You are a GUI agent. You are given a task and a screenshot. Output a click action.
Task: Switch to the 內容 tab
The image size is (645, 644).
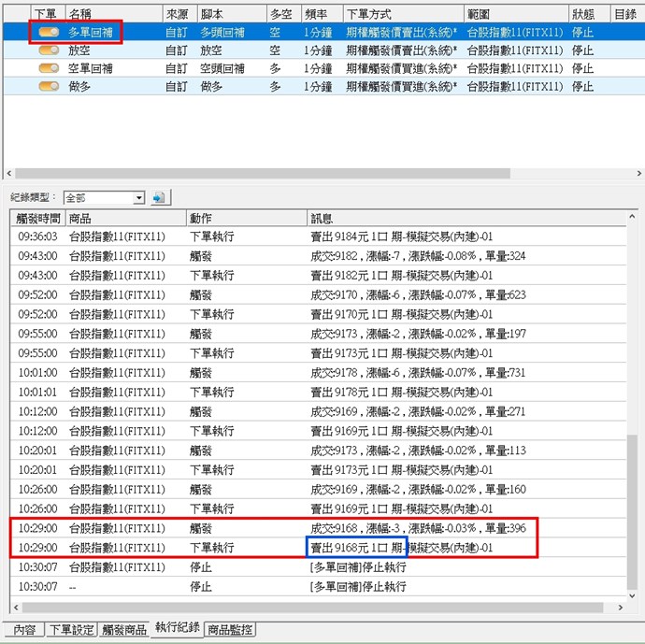coord(23,630)
